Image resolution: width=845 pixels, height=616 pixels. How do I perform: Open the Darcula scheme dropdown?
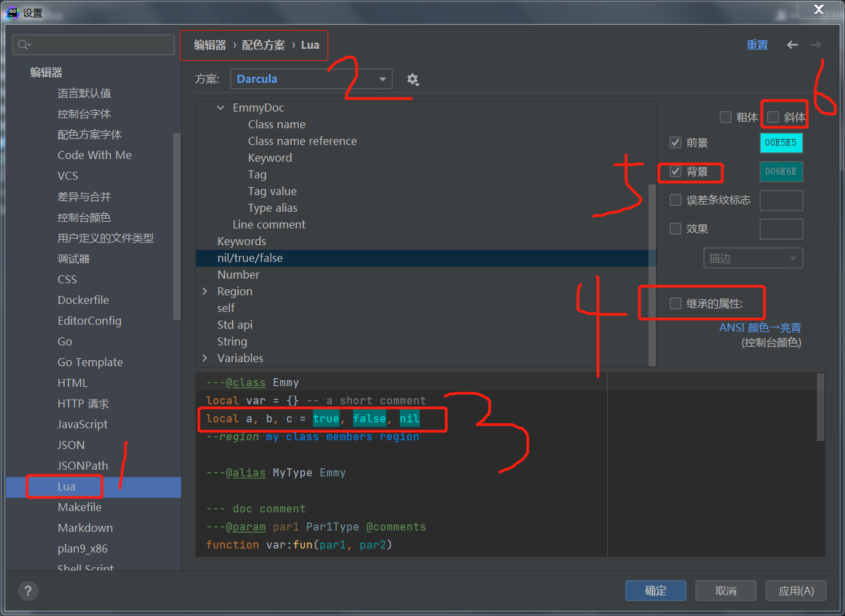[x=312, y=79]
